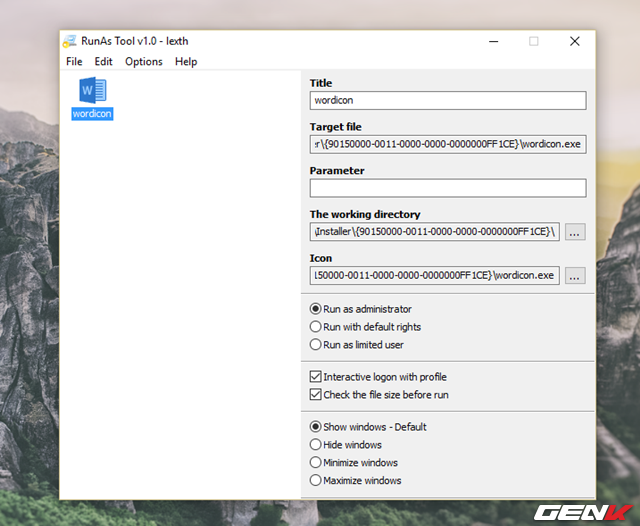
Task: Select Show windows - Default option
Action: coord(316,427)
